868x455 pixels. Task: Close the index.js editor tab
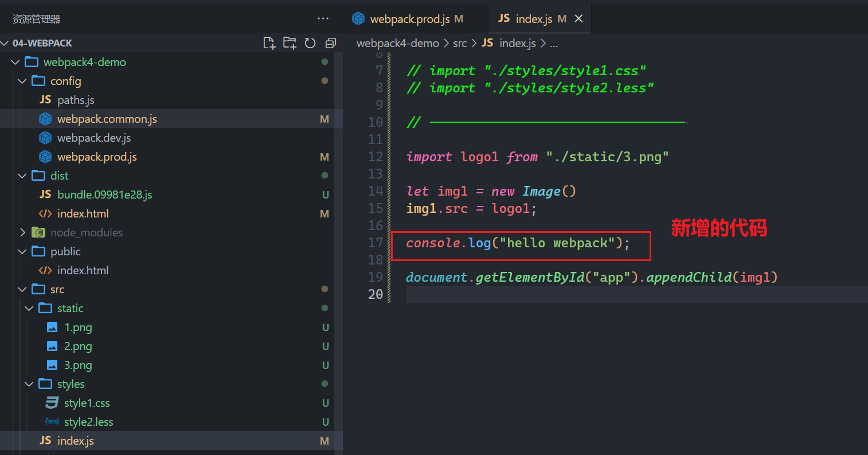coord(578,19)
